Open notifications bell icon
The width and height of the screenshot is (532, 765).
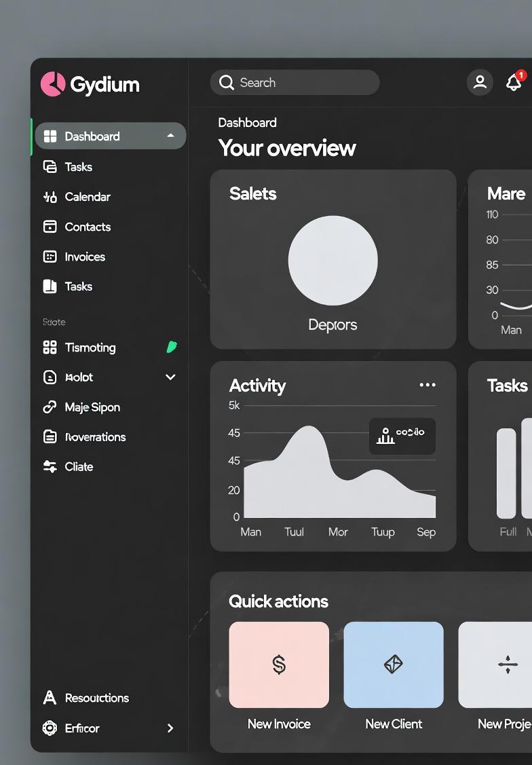514,83
